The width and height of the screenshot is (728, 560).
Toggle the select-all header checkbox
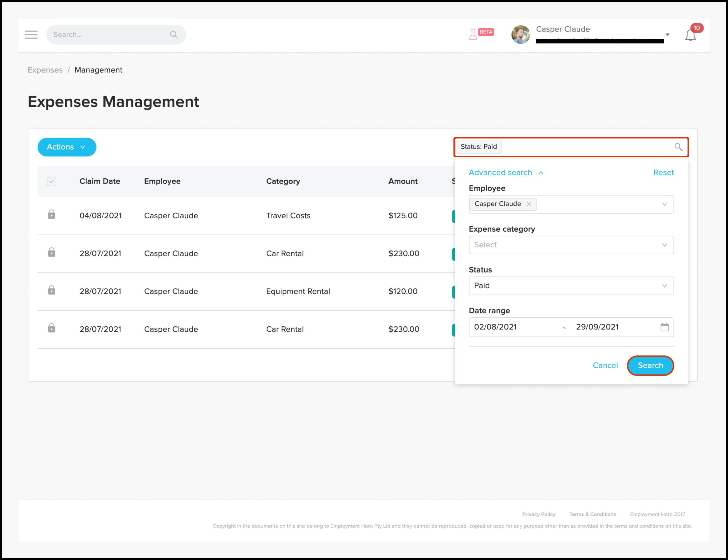point(51,181)
